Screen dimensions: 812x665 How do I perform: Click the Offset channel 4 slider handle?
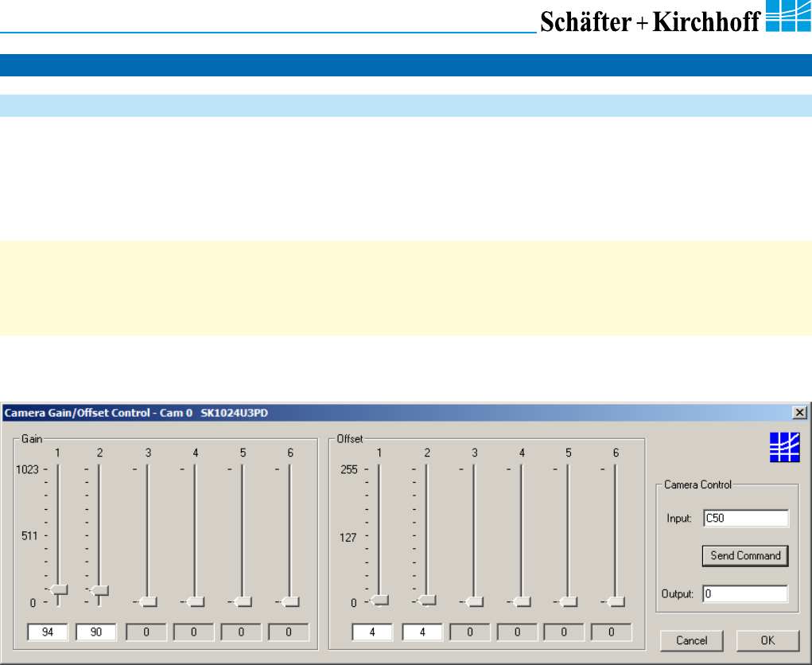[x=521, y=602]
